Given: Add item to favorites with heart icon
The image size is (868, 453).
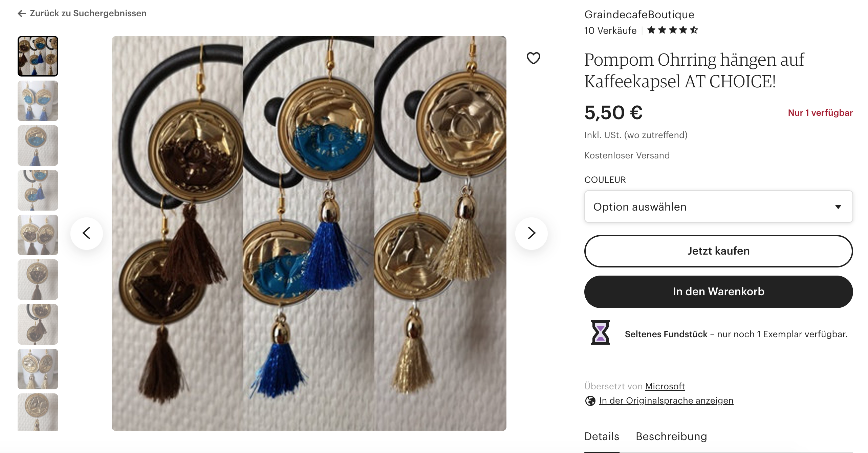Looking at the screenshot, I should (x=533, y=58).
